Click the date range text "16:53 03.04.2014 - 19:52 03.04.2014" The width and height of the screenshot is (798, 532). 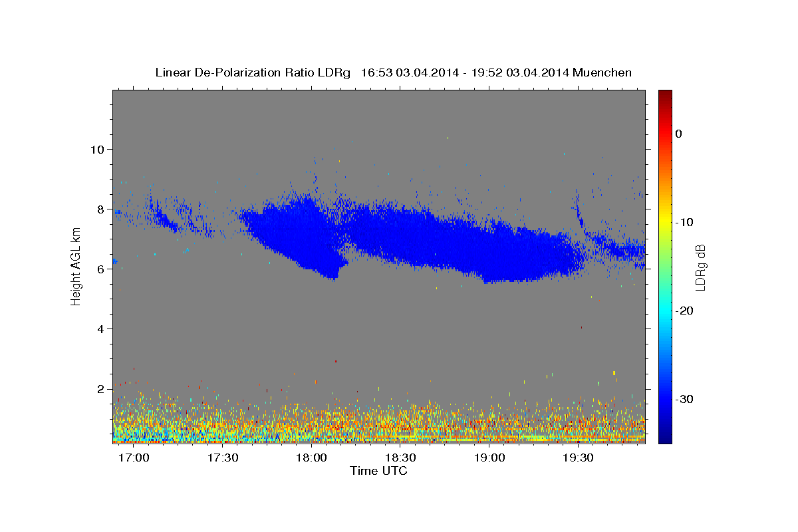tap(464, 72)
